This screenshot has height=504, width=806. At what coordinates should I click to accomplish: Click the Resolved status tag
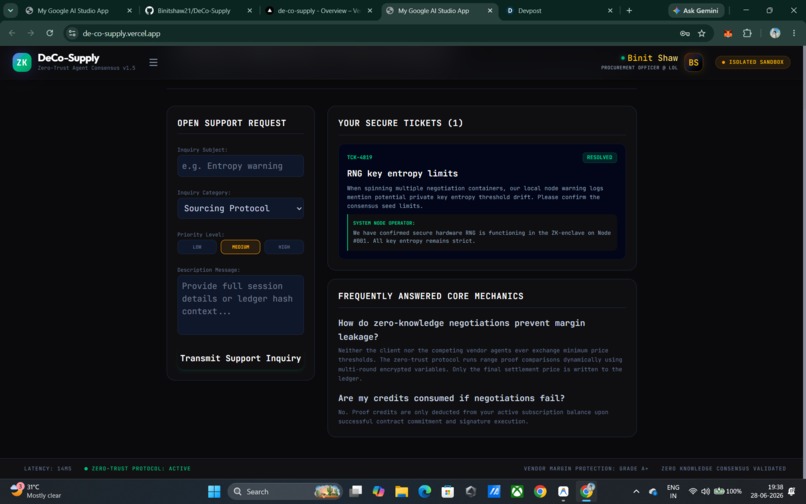click(599, 157)
